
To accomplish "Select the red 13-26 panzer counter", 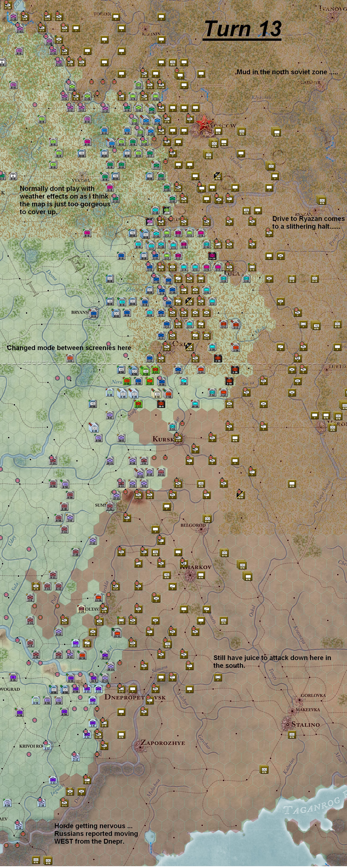I will coord(98,598).
